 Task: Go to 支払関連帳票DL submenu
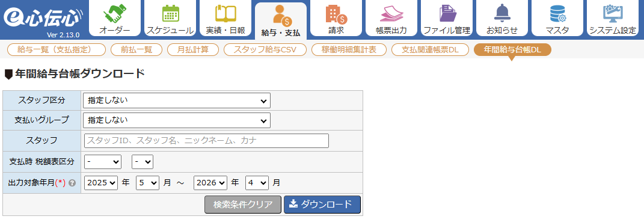click(x=430, y=50)
